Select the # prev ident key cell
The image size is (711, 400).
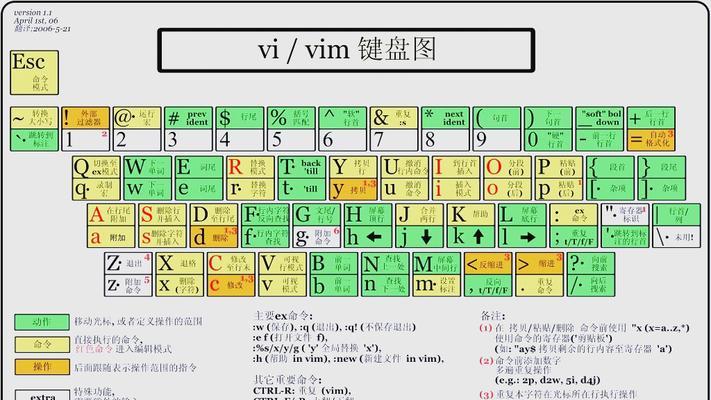[188, 118]
